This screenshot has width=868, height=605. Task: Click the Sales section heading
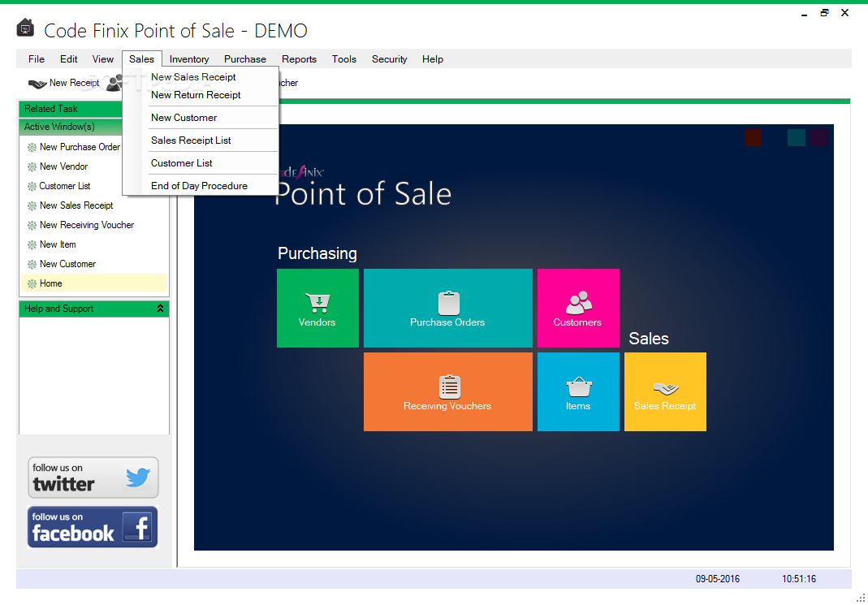(x=649, y=339)
